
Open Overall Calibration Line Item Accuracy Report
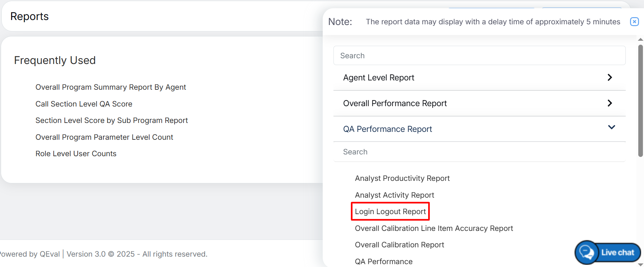(434, 228)
